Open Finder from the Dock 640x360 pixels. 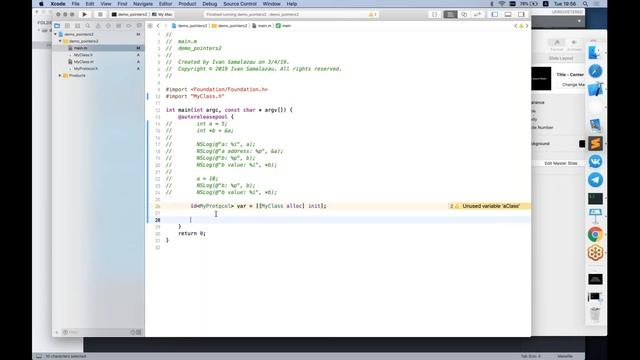(595, 53)
